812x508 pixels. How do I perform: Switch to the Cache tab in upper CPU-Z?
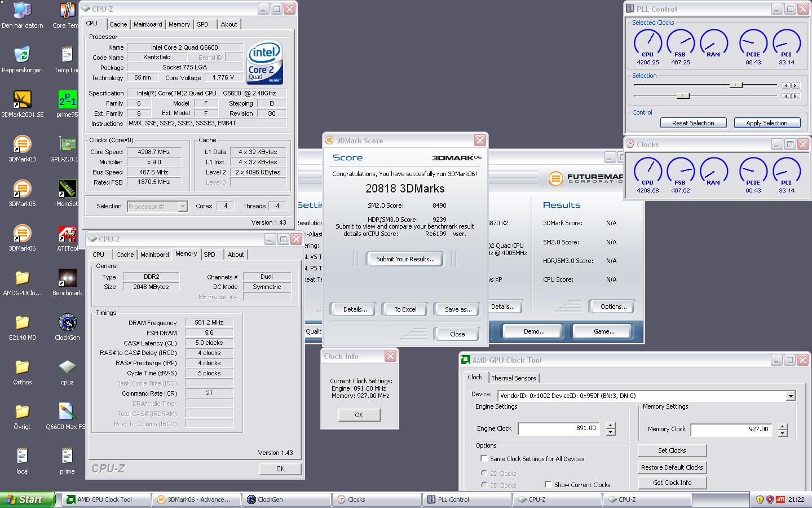pyautogui.click(x=118, y=24)
